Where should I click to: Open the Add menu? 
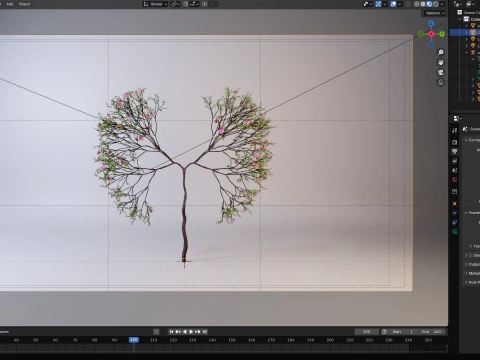10,4
